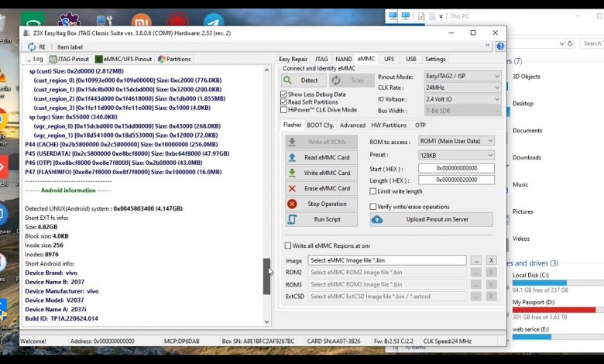604x364 pixels.
Task: Clear Image file path with X button
Action: 491,260
